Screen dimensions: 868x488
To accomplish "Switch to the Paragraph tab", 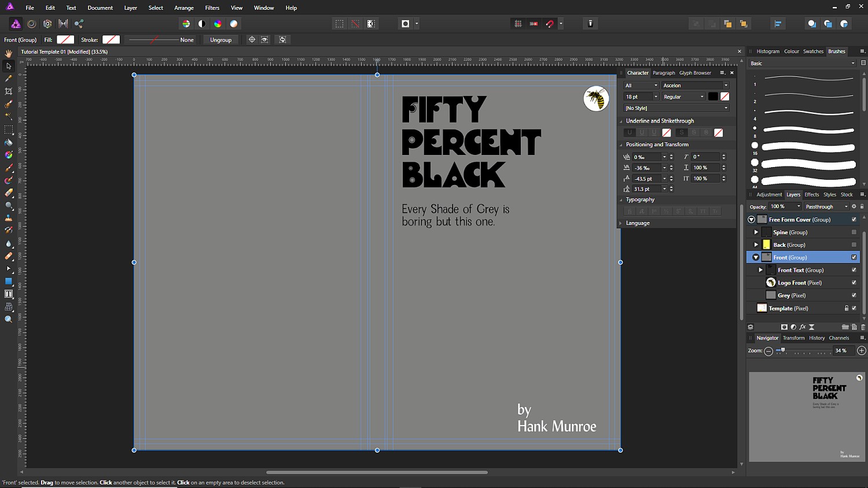I will pyautogui.click(x=664, y=73).
